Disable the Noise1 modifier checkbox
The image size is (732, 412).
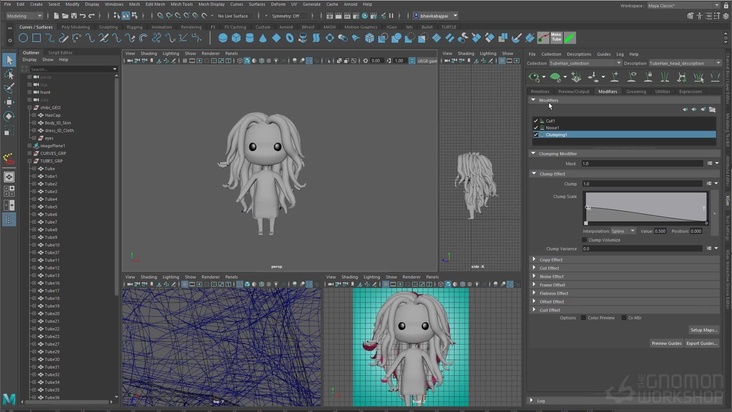(x=536, y=128)
